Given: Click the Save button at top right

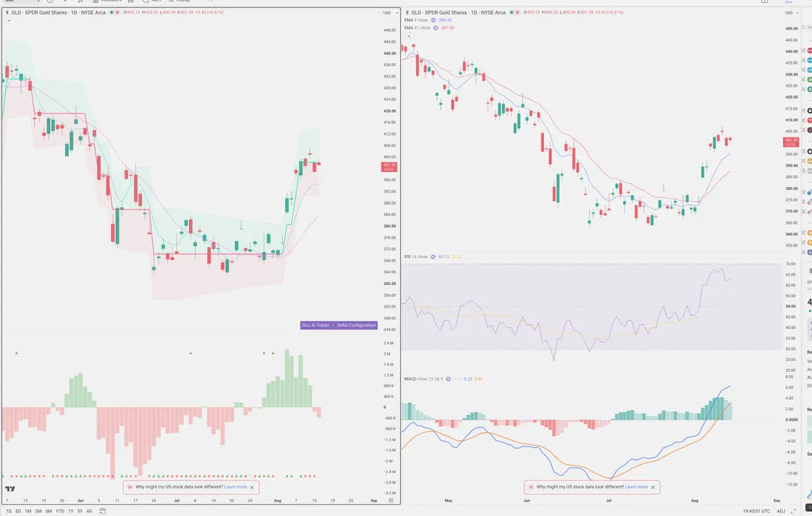Looking at the screenshot, I should pos(788,2).
